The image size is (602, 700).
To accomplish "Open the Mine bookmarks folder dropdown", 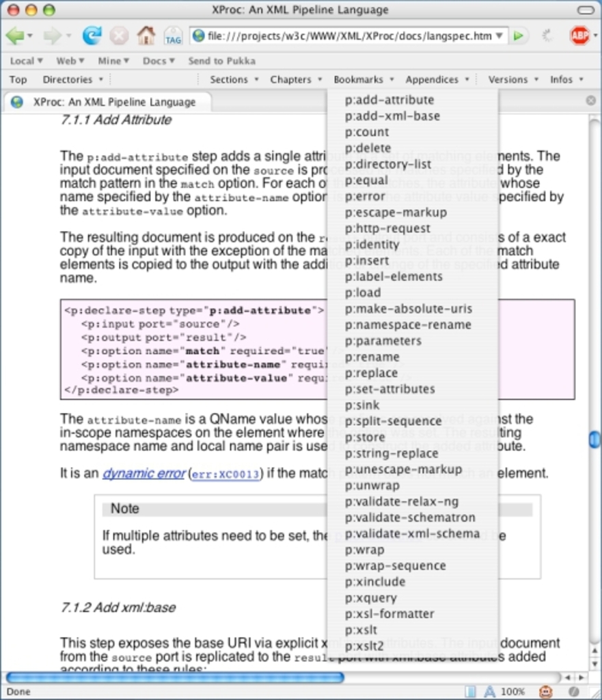I will (x=113, y=61).
